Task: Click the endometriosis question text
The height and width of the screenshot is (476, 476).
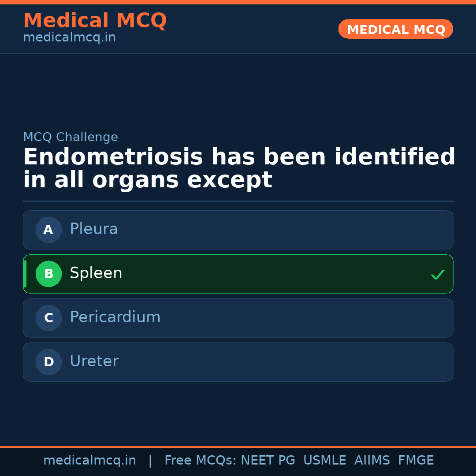Action: tap(238, 168)
